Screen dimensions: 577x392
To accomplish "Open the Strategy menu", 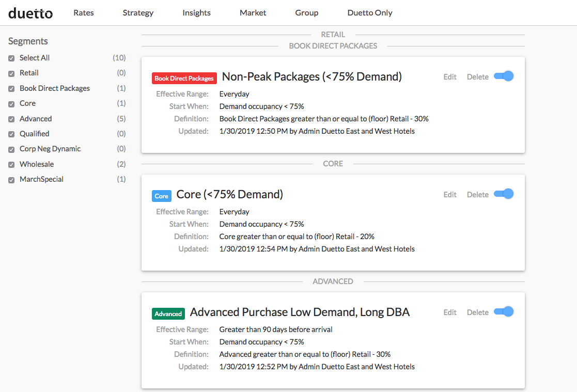I will pos(138,13).
